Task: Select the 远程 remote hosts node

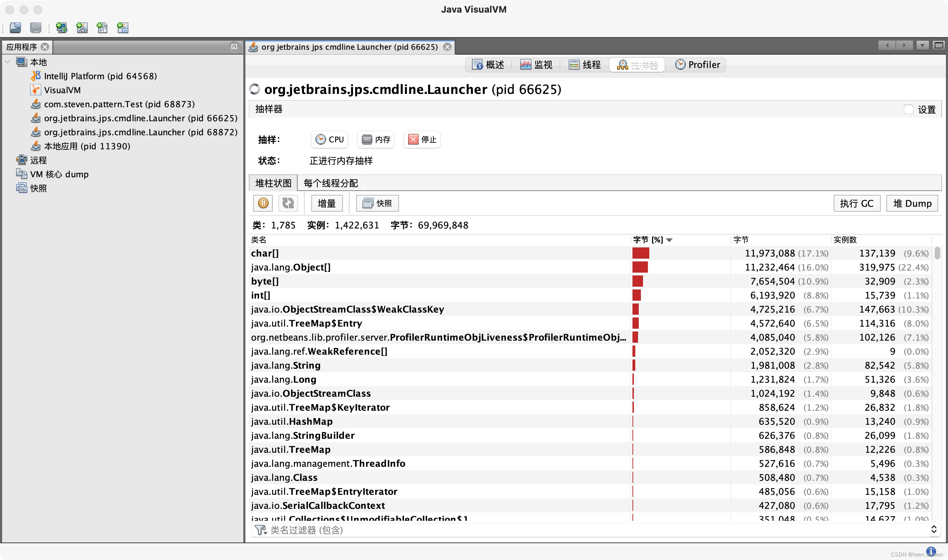Action: (x=32, y=160)
